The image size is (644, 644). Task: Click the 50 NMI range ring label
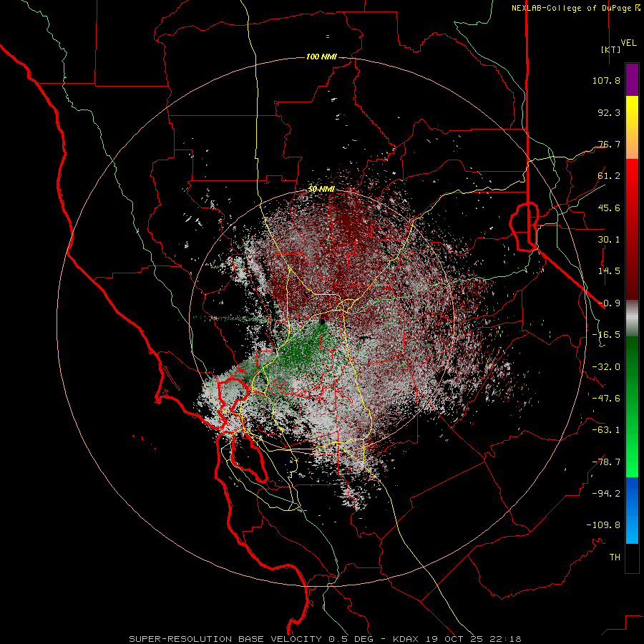click(321, 189)
